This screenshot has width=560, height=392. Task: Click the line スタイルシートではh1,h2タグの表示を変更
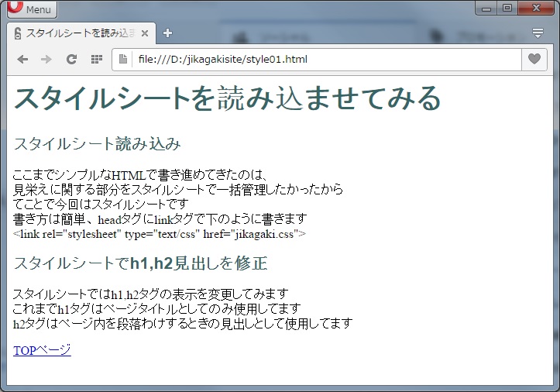pyautogui.click(x=150, y=294)
